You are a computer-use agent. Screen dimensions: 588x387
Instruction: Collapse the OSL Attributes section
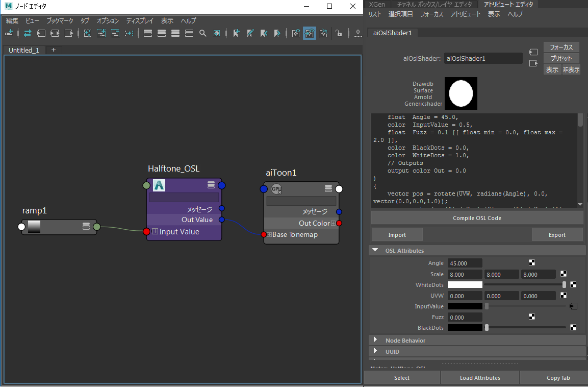pos(375,251)
